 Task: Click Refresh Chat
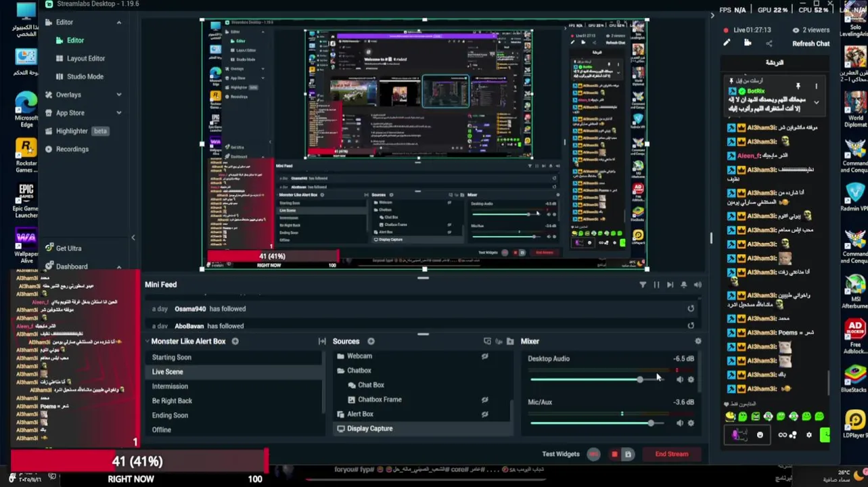click(810, 44)
